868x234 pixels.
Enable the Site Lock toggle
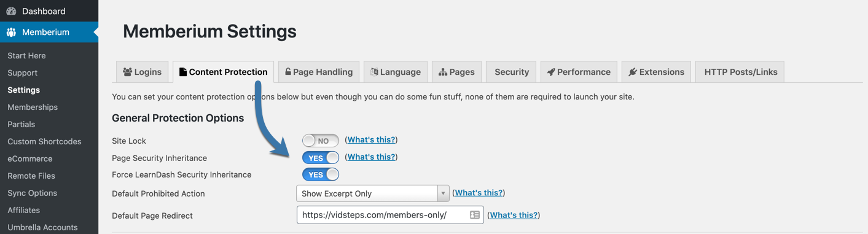(321, 141)
